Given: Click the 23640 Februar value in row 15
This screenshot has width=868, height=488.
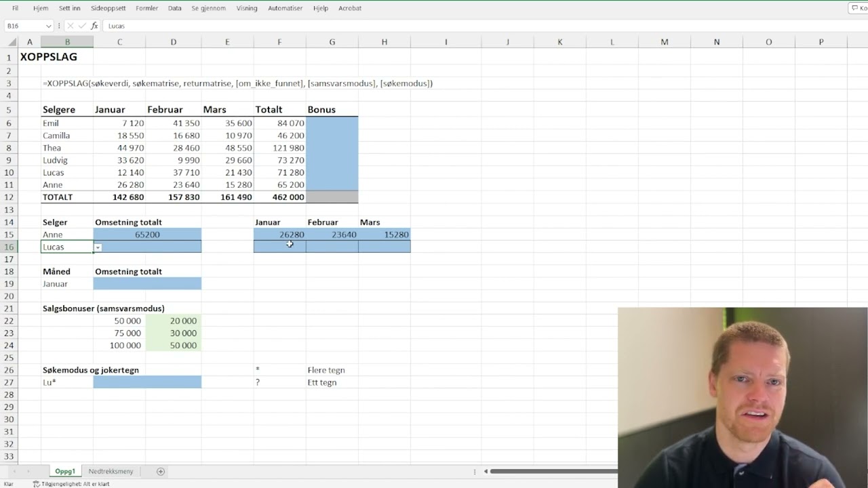Looking at the screenshot, I should [x=332, y=235].
